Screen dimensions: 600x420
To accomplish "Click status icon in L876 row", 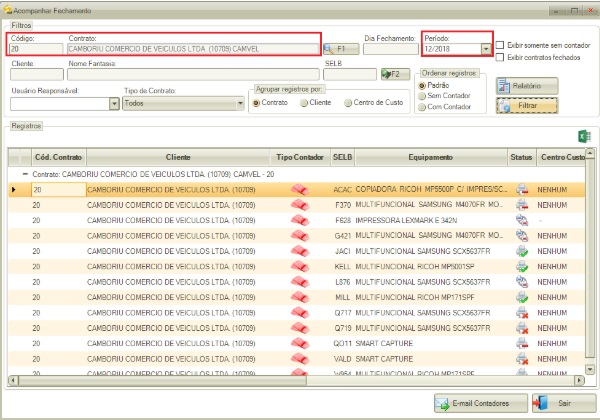I will pos(522,282).
